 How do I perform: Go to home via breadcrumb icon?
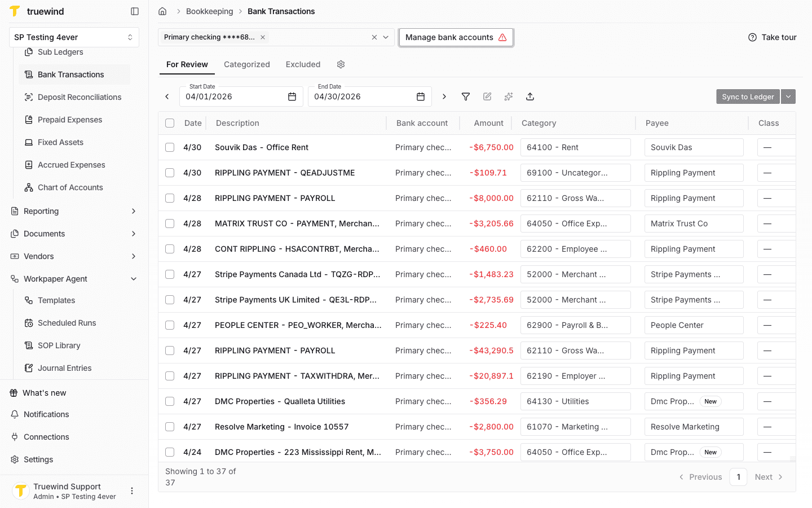coord(162,11)
